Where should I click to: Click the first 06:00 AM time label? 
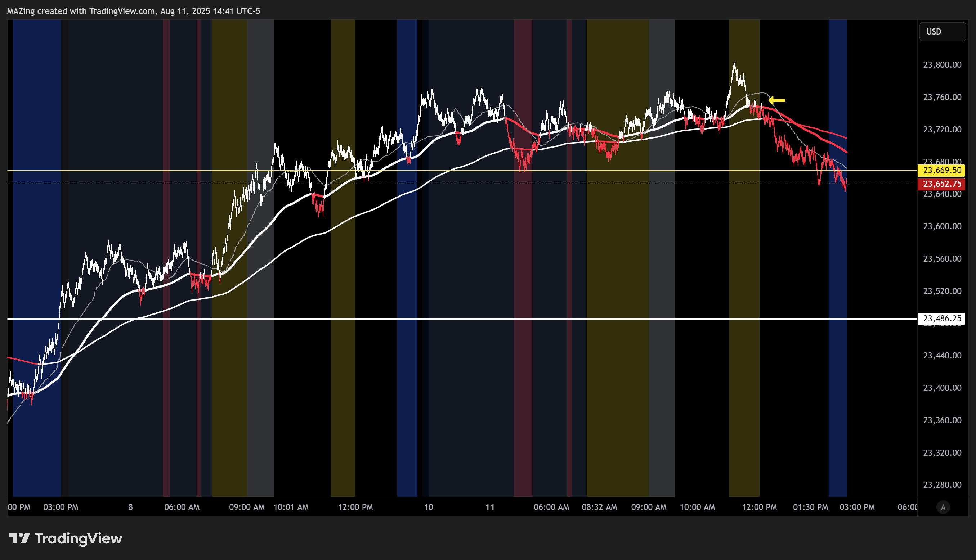[182, 507]
